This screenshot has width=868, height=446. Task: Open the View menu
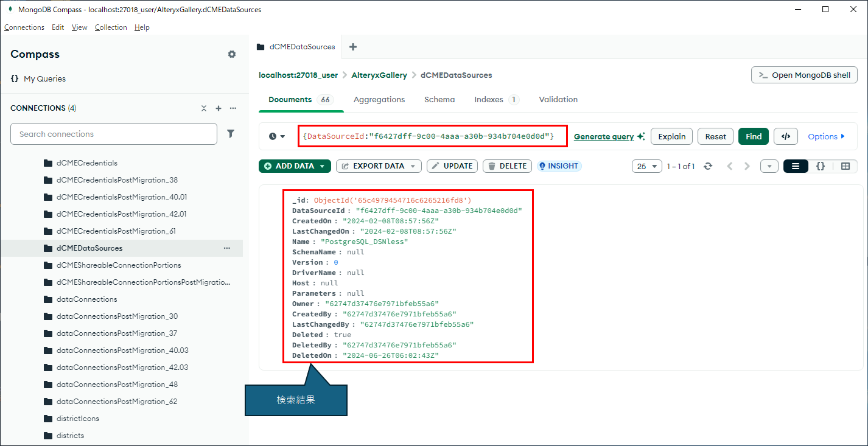coord(79,27)
